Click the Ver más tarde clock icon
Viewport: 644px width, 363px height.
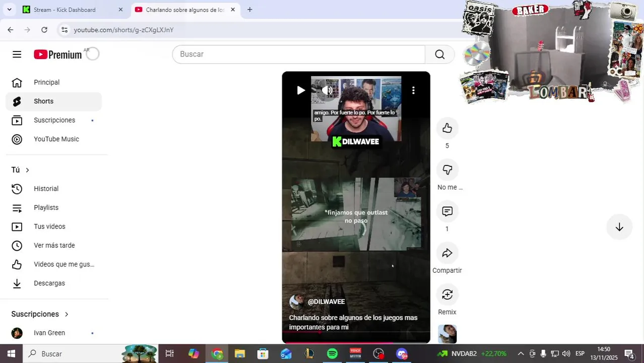coord(17,246)
